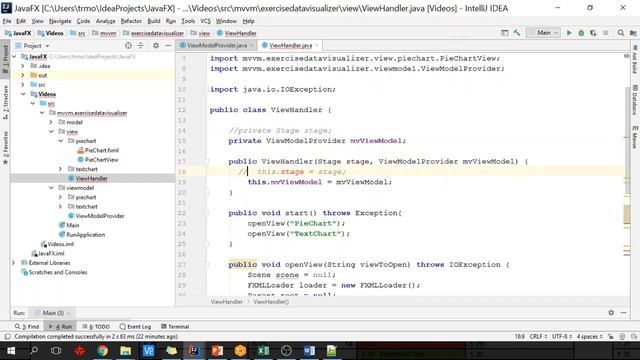Viewport: 640px width, 360px height.
Task: Open Word from the taskbar
Action: point(309,351)
